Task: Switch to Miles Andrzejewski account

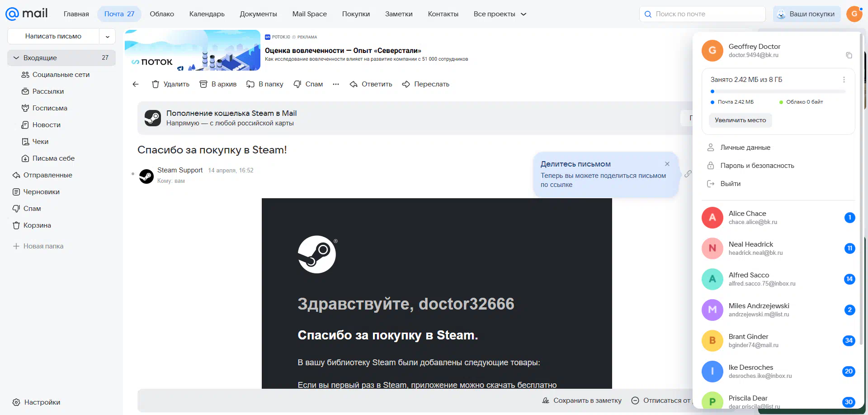Action: click(x=778, y=310)
